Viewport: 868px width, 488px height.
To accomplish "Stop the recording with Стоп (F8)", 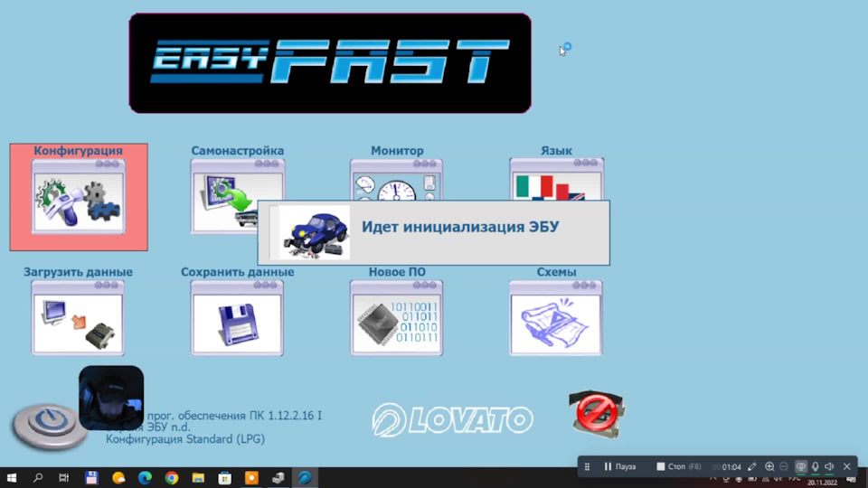I will pos(679,466).
